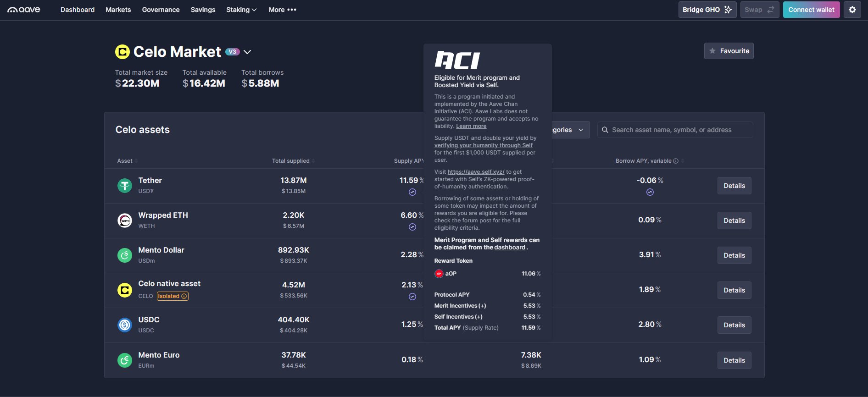Click the Swap button

(x=760, y=10)
